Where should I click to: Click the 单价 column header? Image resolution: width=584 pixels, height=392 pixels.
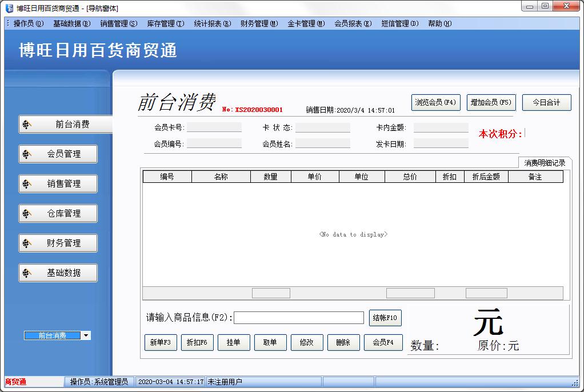click(x=315, y=177)
